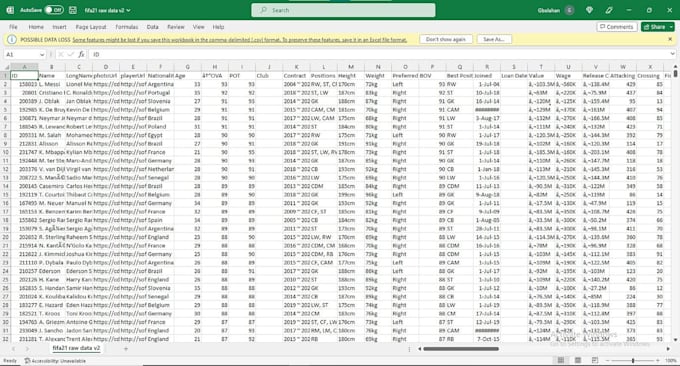Open the Help tab
Image resolution: width=680 pixels, height=366 pixels.
(x=218, y=27)
